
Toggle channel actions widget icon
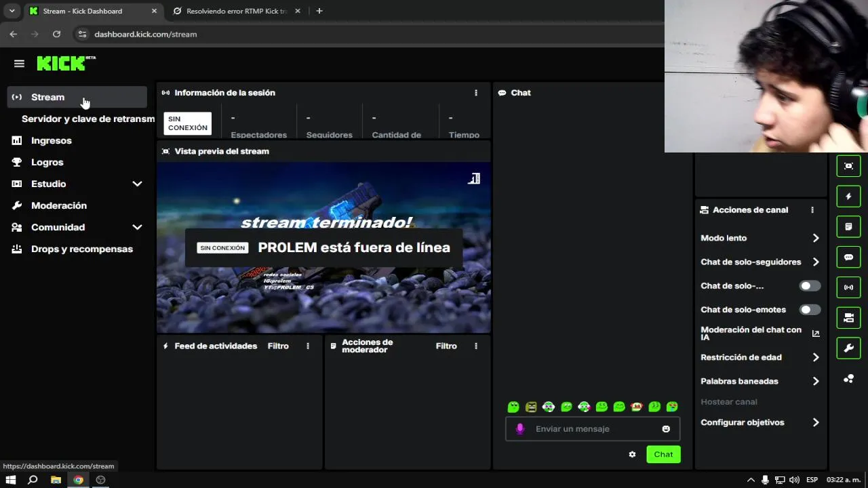(x=848, y=318)
